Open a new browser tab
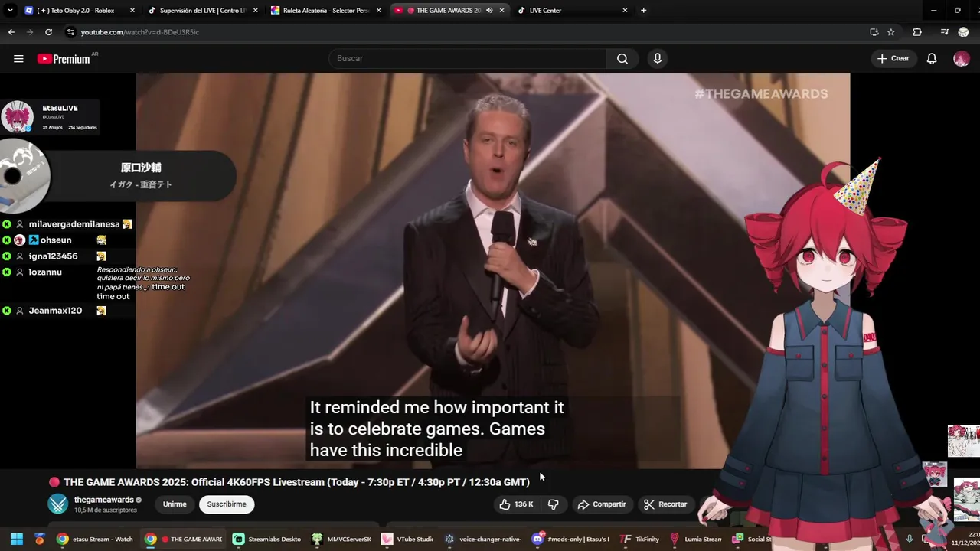Viewport: 980px width, 551px height. coord(643,11)
